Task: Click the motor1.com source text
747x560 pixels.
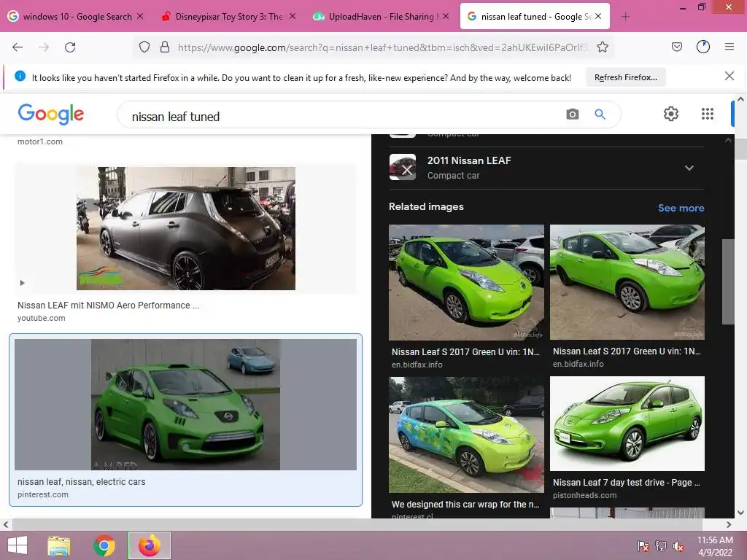Action: [x=40, y=141]
